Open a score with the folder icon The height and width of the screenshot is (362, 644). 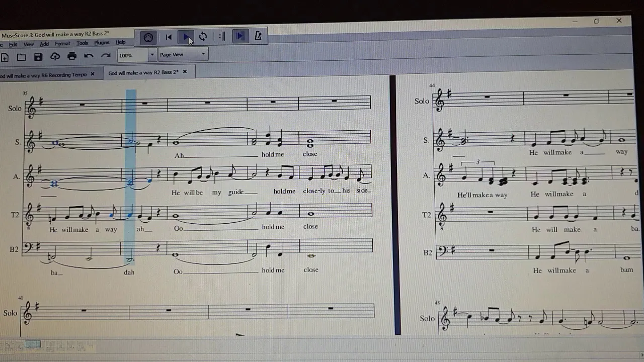pos(21,57)
